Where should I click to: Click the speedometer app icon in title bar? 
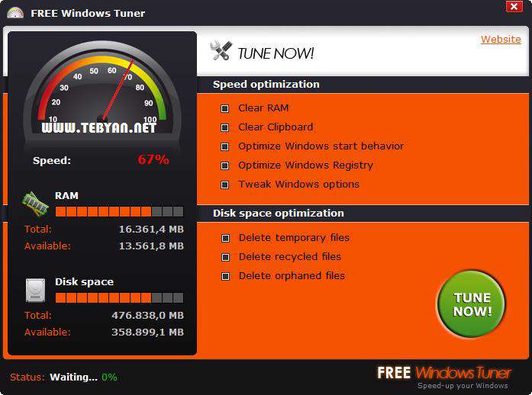pyautogui.click(x=15, y=13)
